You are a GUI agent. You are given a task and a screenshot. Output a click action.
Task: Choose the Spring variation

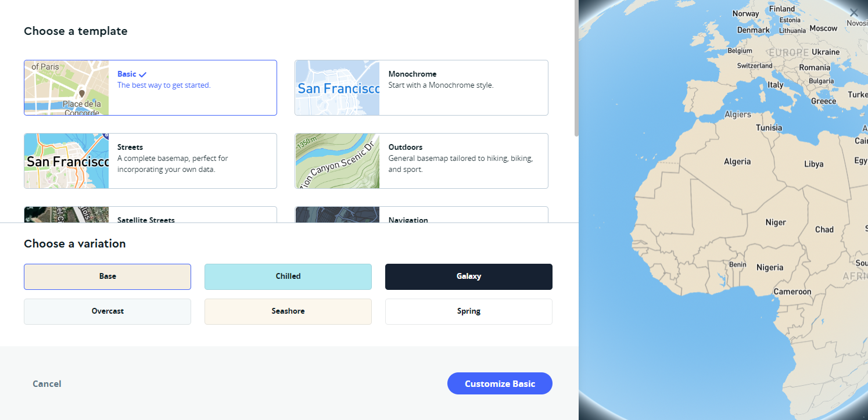click(x=469, y=311)
